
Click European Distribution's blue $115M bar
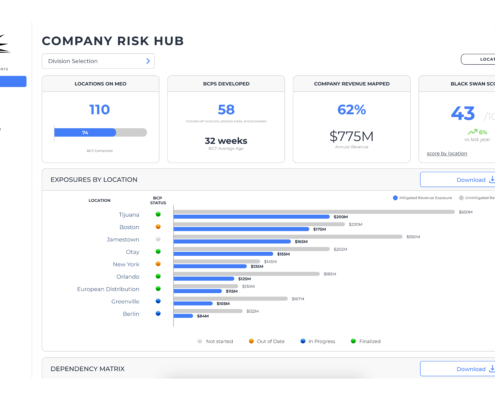coord(198,291)
